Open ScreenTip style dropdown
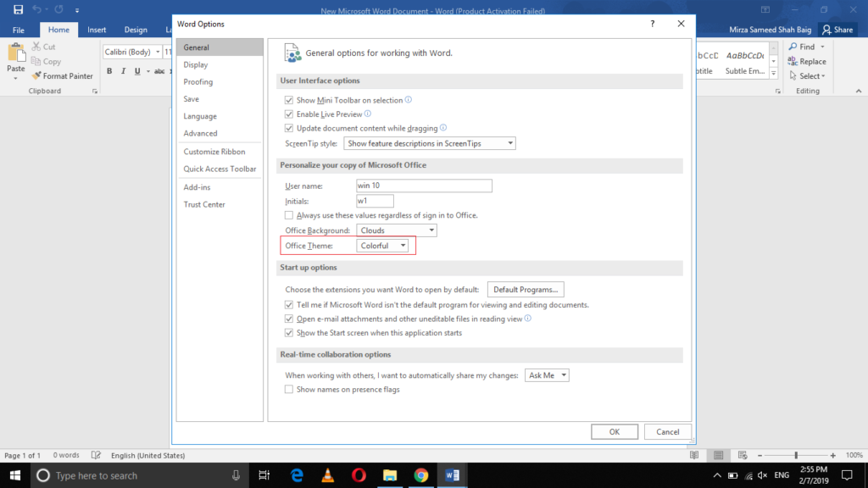Image resolution: width=868 pixels, height=488 pixels. 430,143
